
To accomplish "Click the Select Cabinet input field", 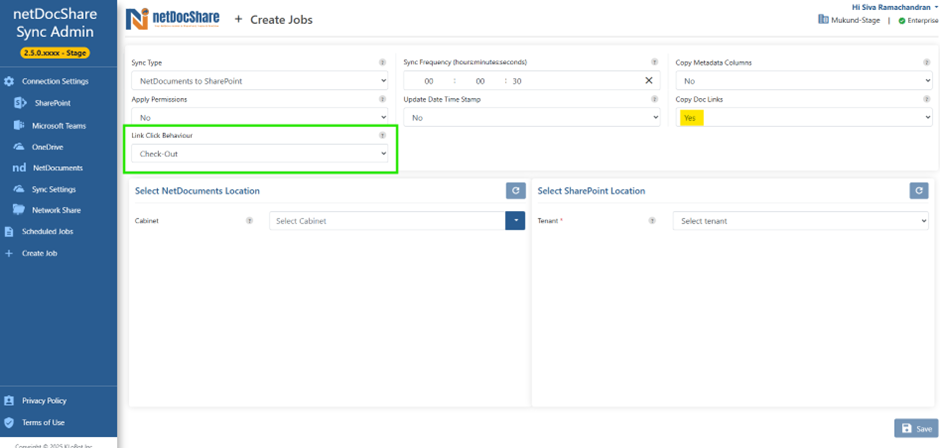I will pyautogui.click(x=387, y=221).
